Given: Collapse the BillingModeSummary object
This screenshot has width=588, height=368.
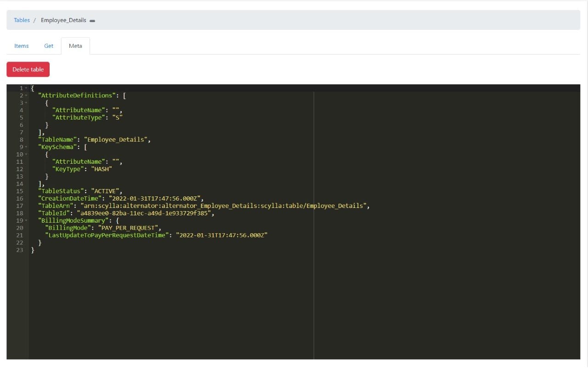Looking at the screenshot, I should (x=25, y=220).
